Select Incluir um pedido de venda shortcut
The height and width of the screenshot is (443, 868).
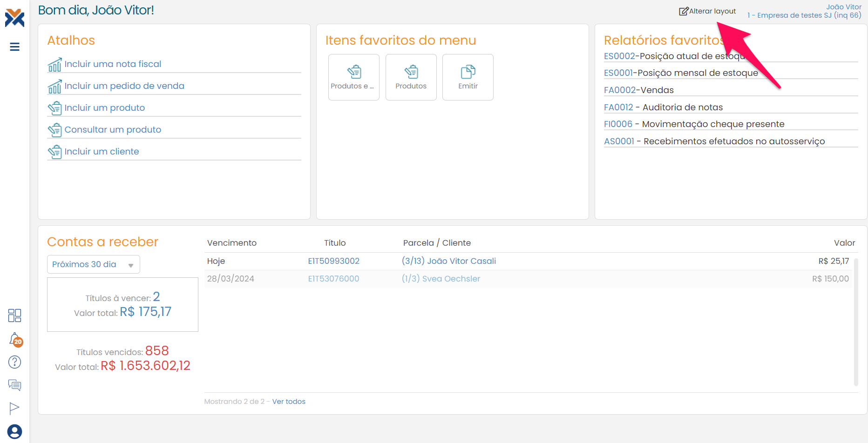(x=124, y=86)
